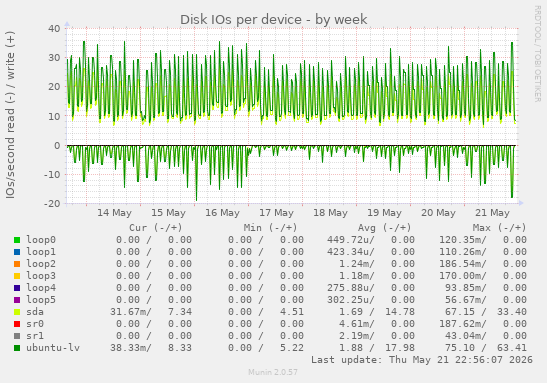The height and width of the screenshot is (383, 547).
Task: Click the y-axis value 40
Action: coord(54,29)
